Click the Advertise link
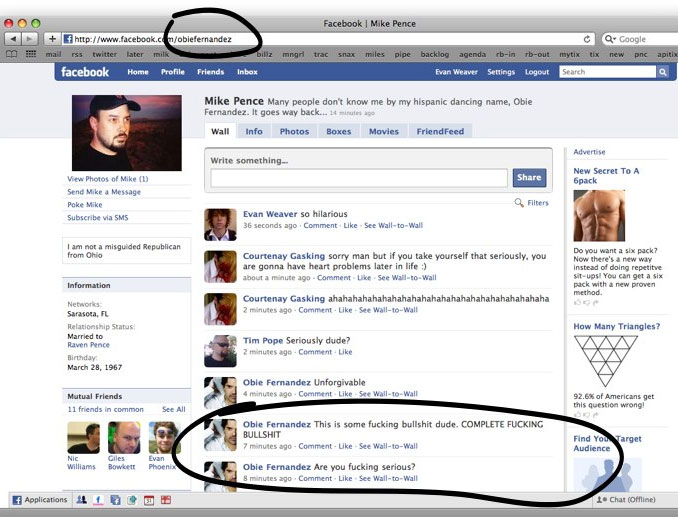 (589, 152)
